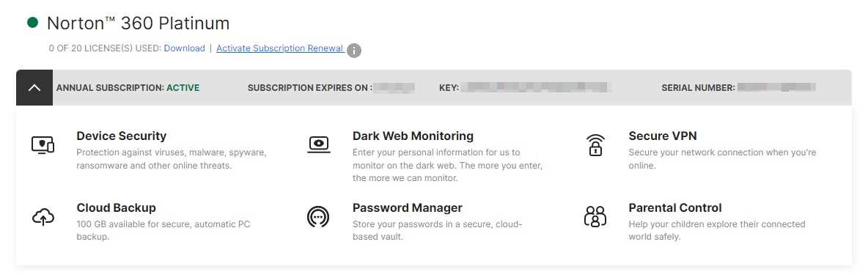
Task: Click the Download link
Action: 184,48
